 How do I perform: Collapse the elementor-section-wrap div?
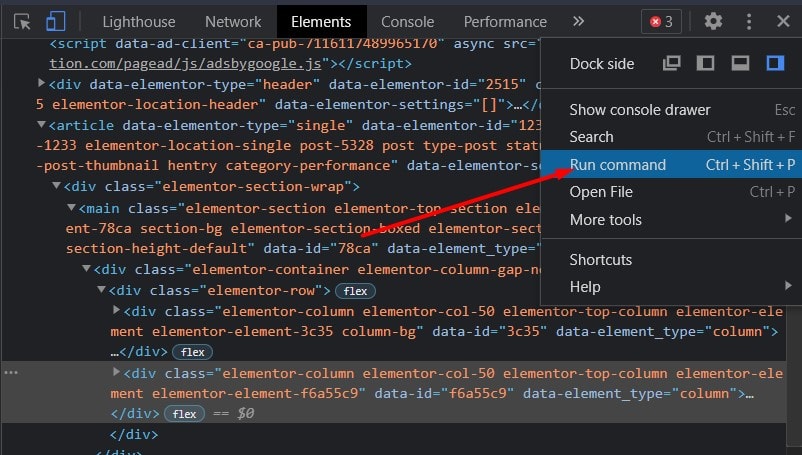coord(56,186)
